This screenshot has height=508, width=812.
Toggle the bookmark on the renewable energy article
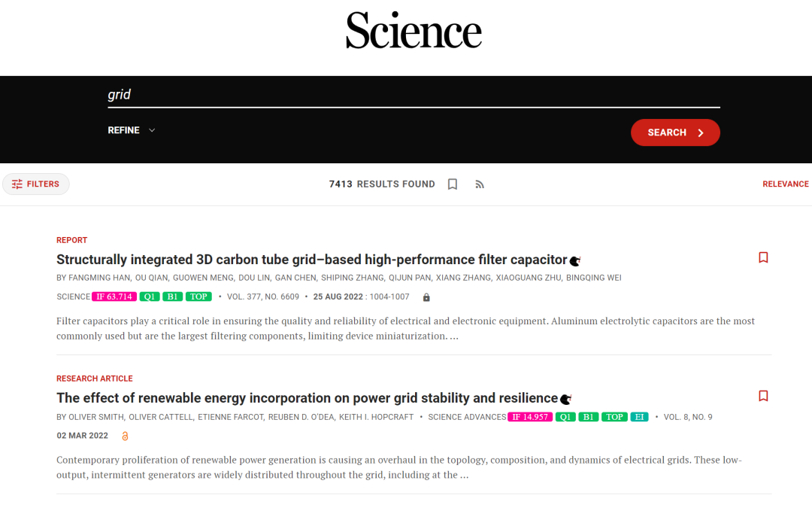763,396
